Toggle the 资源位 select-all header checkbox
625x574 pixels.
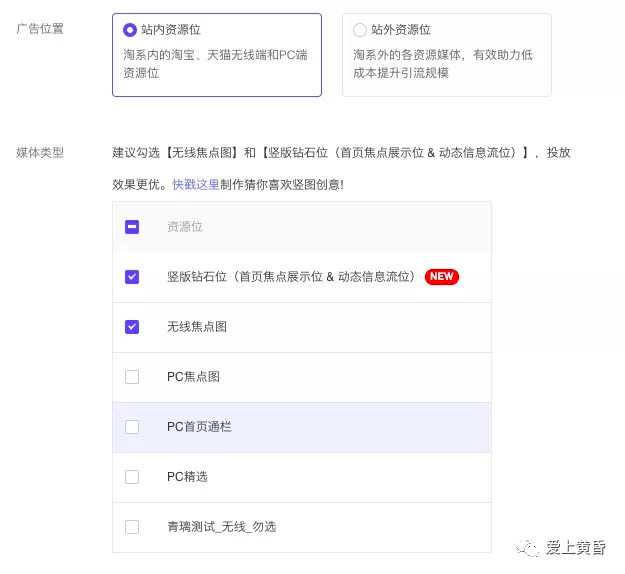(132, 227)
